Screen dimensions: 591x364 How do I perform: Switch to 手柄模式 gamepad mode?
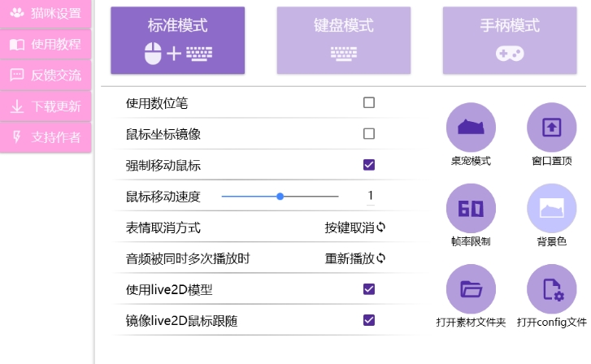[510, 40]
